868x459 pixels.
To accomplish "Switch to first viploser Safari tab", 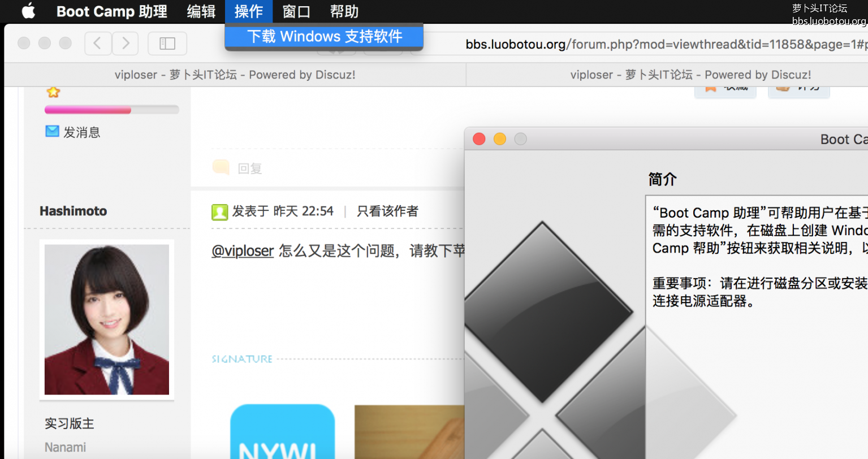I will click(235, 75).
